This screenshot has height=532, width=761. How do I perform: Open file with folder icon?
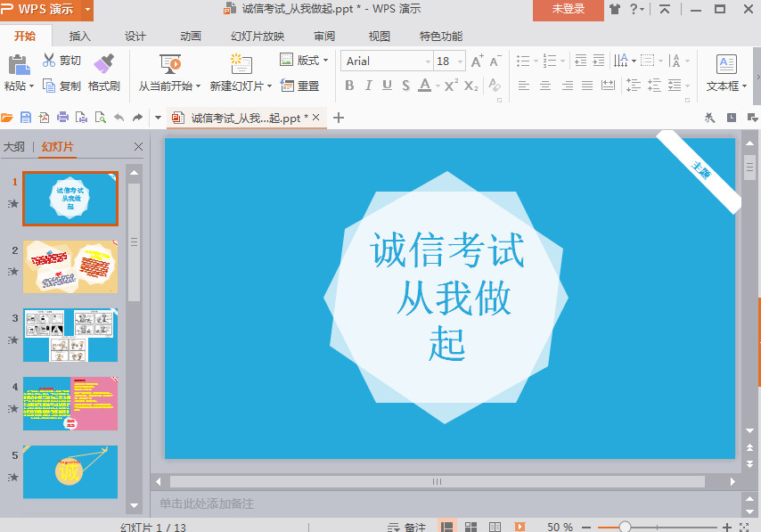[x=7, y=118]
